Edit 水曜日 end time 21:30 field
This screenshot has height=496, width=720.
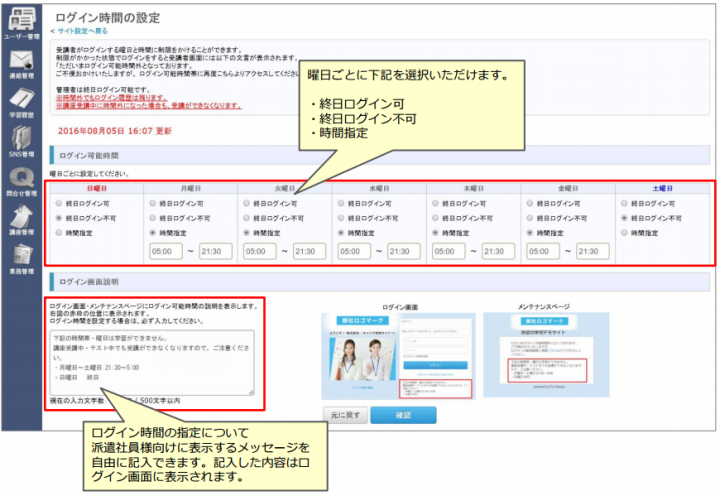404,251
